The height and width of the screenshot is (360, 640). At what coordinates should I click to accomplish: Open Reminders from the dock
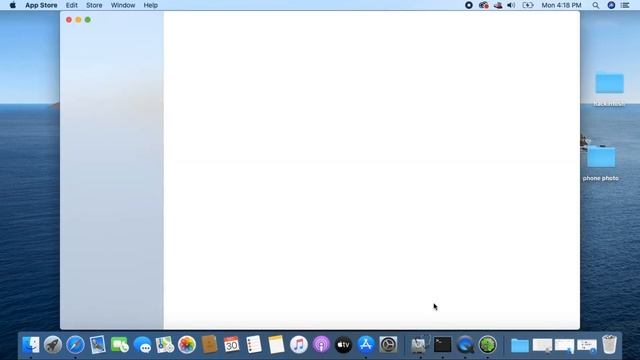[x=254, y=345]
